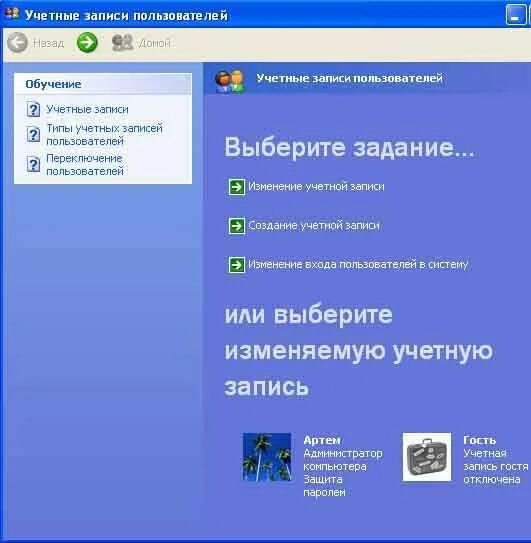Click green arrow beside Изменение учетной записи
Viewport: 531px width, 543px height.
(237, 187)
